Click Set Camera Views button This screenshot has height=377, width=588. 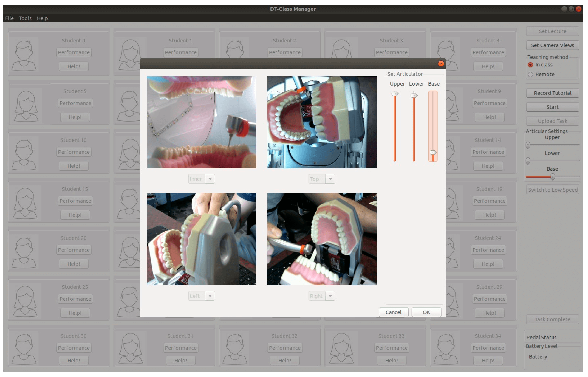coord(553,45)
